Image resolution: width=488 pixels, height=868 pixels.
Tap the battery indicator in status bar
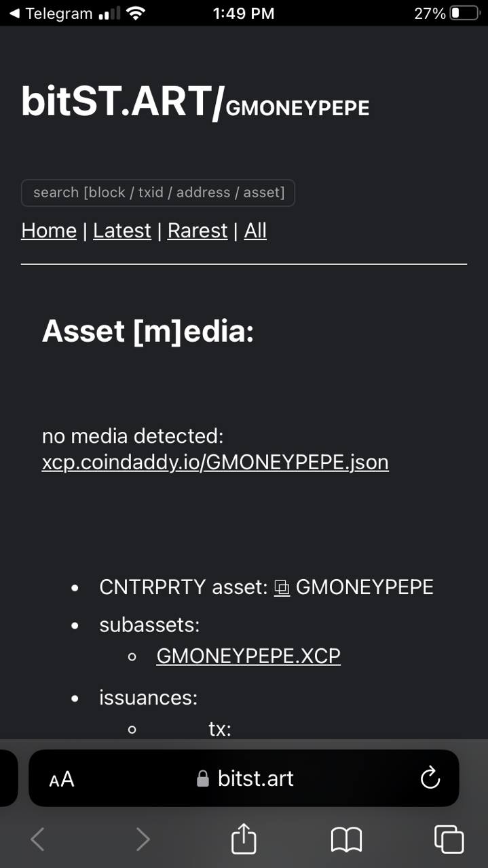click(x=465, y=13)
